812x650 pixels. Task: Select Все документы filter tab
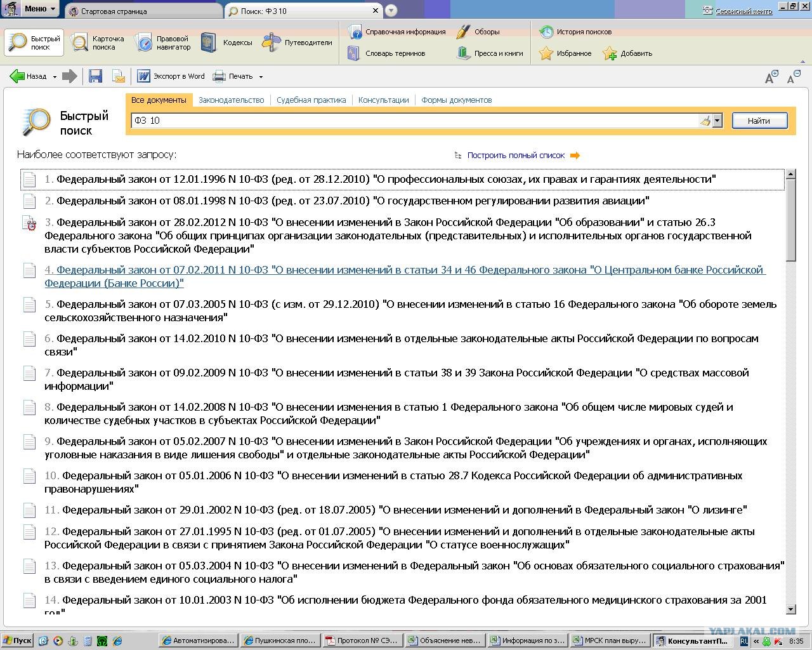point(159,100)
